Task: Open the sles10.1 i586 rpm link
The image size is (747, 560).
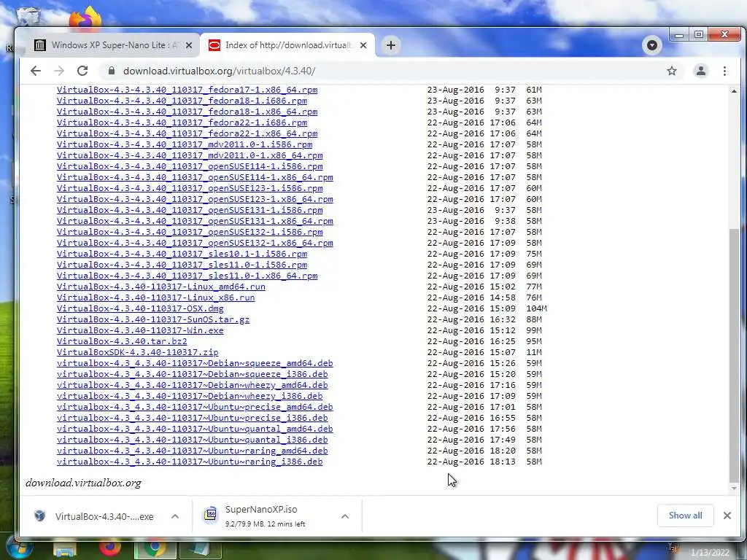Action: (182, 254)
